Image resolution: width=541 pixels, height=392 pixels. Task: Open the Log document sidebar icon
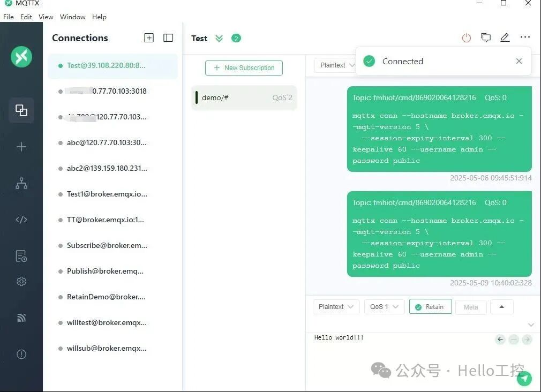(21, 256)
